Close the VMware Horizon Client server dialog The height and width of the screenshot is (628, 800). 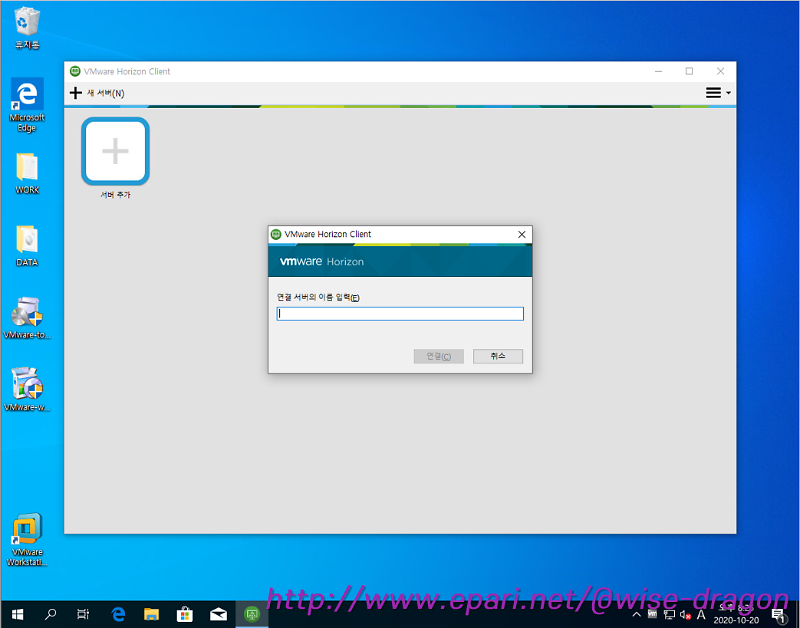[x=521, y=234]
